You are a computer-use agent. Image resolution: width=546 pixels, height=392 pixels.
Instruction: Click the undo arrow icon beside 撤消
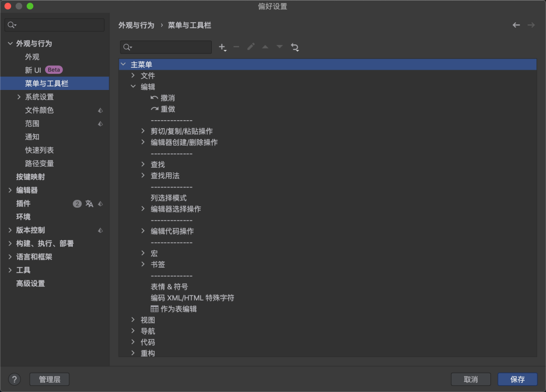[x=154, y=98]
